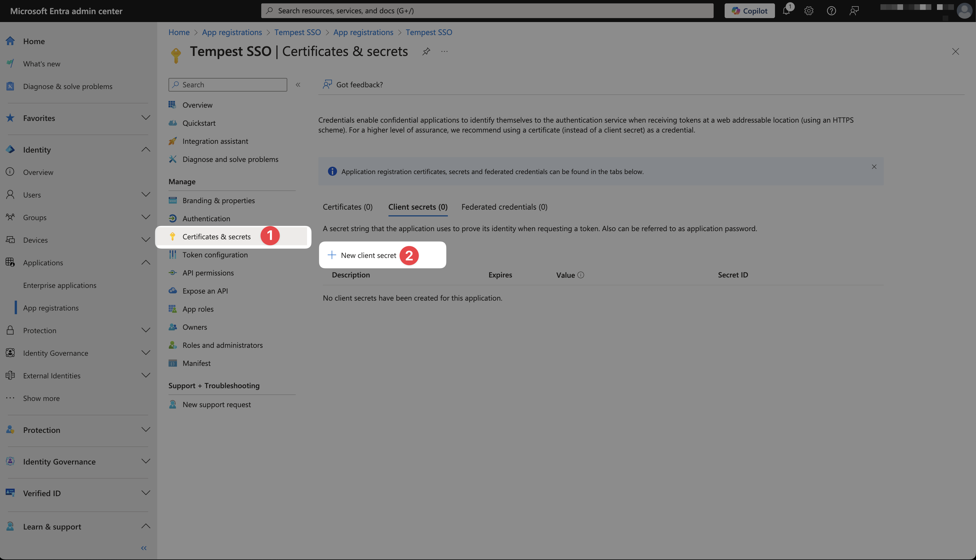Collapse the app menu with double chevron
This screenshot has width=976, height=560.
[x=298, y=84]
